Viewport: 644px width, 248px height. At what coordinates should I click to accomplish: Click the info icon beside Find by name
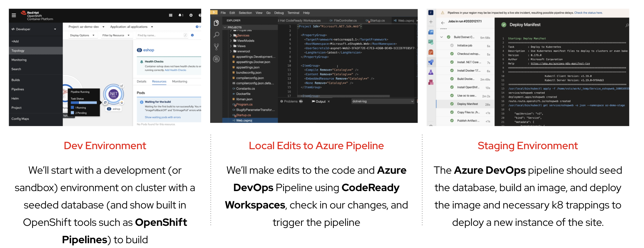tap(192, 35)
